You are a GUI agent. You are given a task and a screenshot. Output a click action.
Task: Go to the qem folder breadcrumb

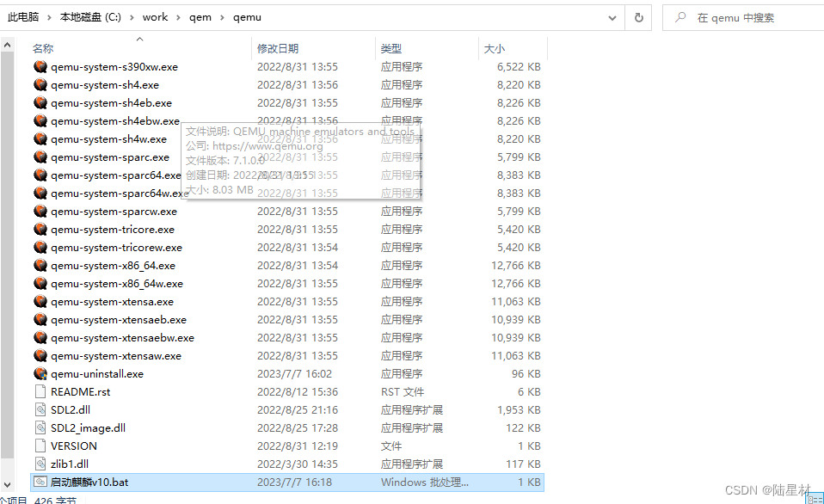pos(200,17)
